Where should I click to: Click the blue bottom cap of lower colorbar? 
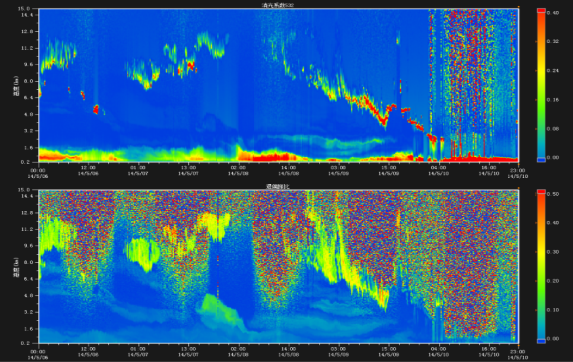click(541, 341)
